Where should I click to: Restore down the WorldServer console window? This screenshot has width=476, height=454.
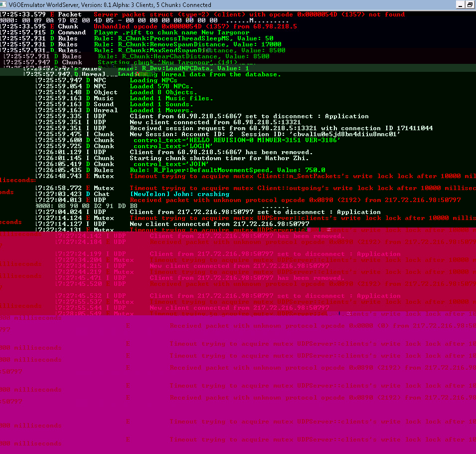[x=470, y=5]
